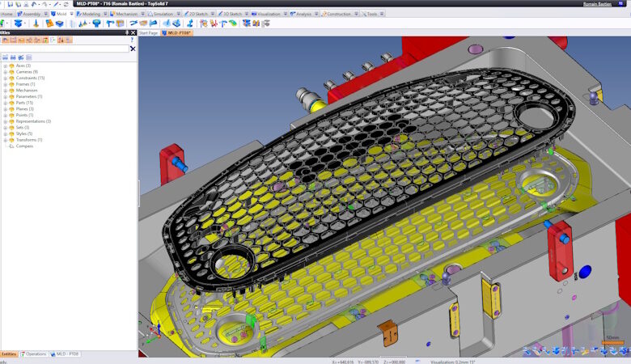The height and width of the screenshot is (364, 631).
Task: Click the Rebuild/refresh icon in title bar
Action: [x=66, y=4]
